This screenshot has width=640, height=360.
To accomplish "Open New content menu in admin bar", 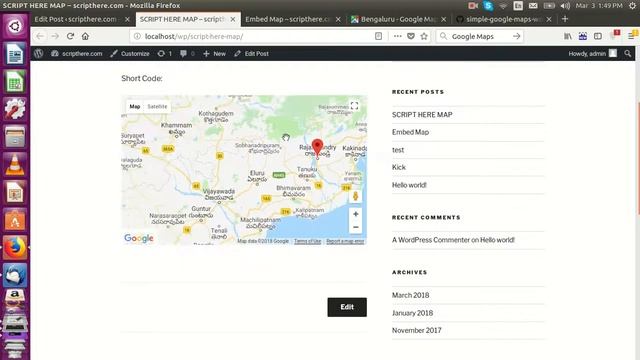I will click(x=214, y=53).
